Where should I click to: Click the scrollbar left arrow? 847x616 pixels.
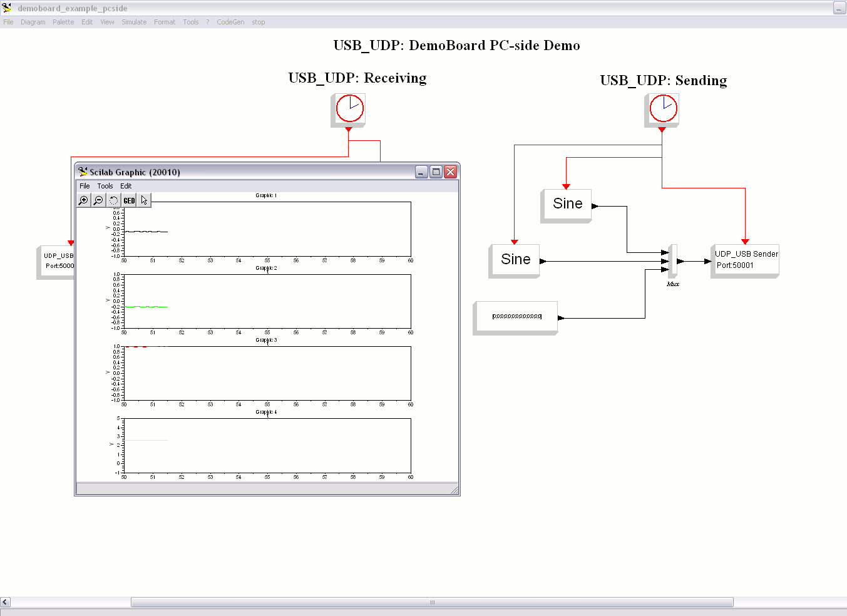[x=5, y=602]
